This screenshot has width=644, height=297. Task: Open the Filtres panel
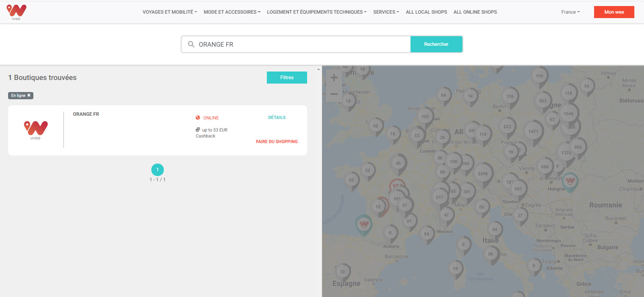click(x=287, y=78)
